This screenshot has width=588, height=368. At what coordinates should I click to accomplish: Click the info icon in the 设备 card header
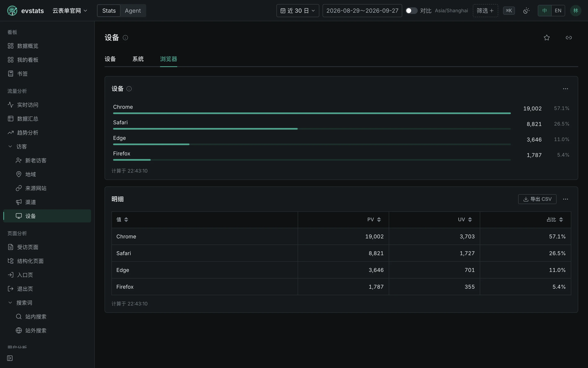129,89
